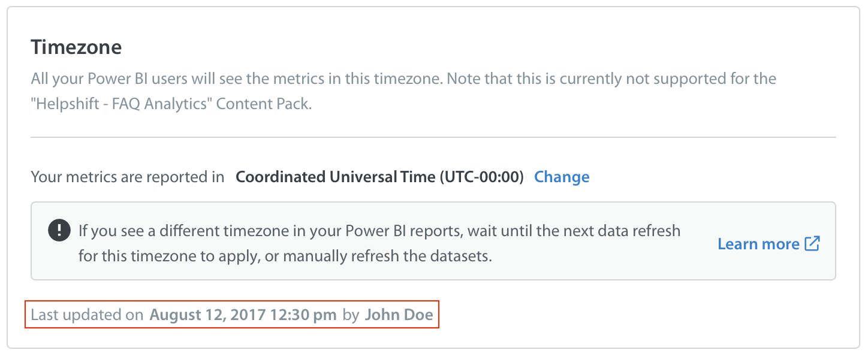
Task: Expand the timezone picker via Change
Action: click(x=562, y=177)
